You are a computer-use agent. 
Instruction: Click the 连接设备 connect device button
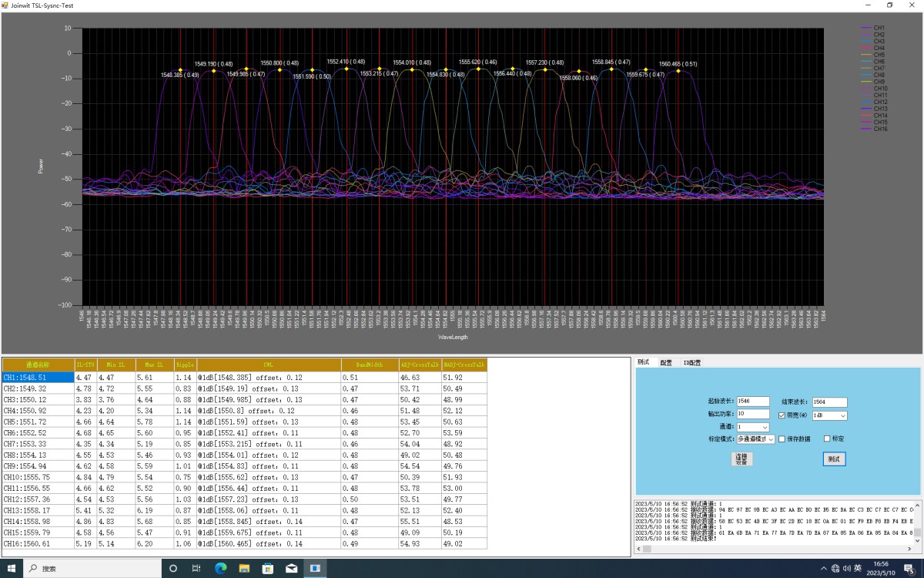pos(741,459)
